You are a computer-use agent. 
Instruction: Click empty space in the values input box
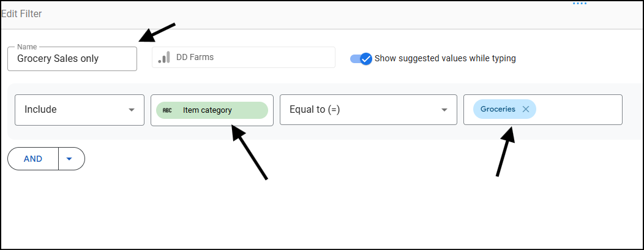579,110
